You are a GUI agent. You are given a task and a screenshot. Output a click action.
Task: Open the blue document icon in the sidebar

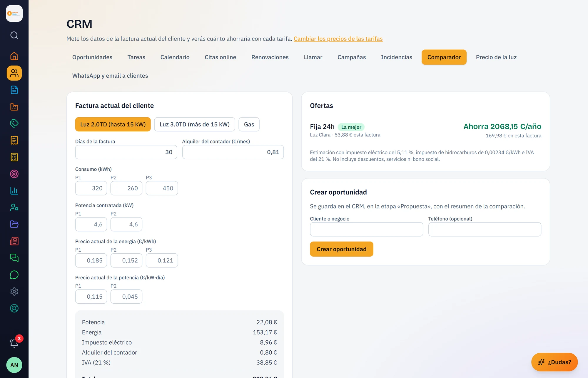coord(14,90)
